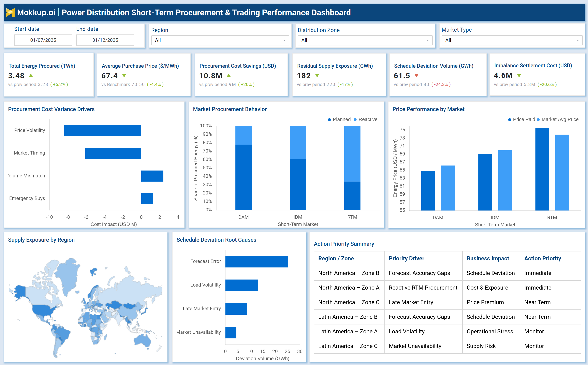
Task: Click the up arrow beside 10.8M value
Action: (x=229, y=75)
